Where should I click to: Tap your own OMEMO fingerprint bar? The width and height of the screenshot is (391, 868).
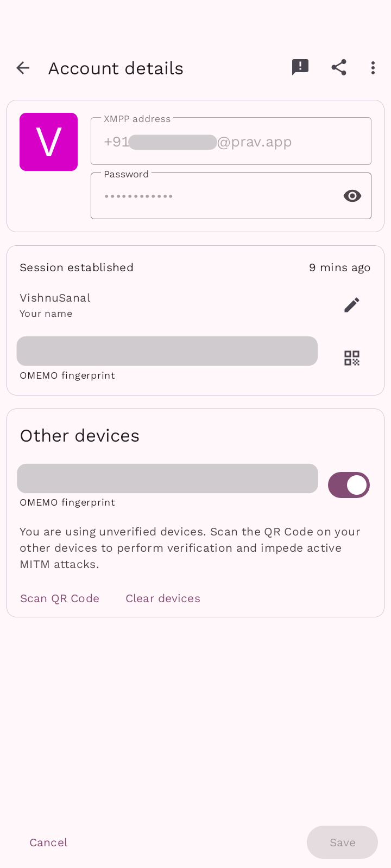[167, 351]
